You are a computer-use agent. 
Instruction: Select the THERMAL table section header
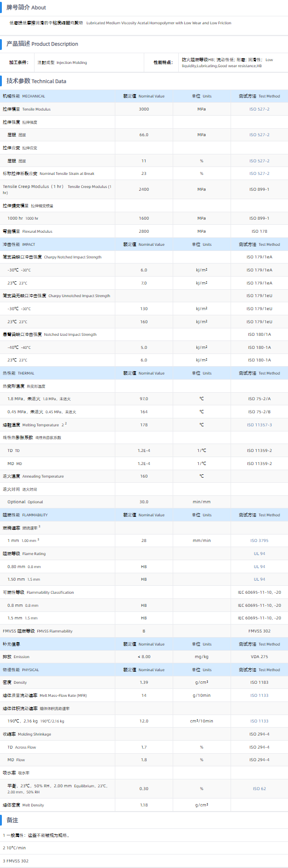19,373
